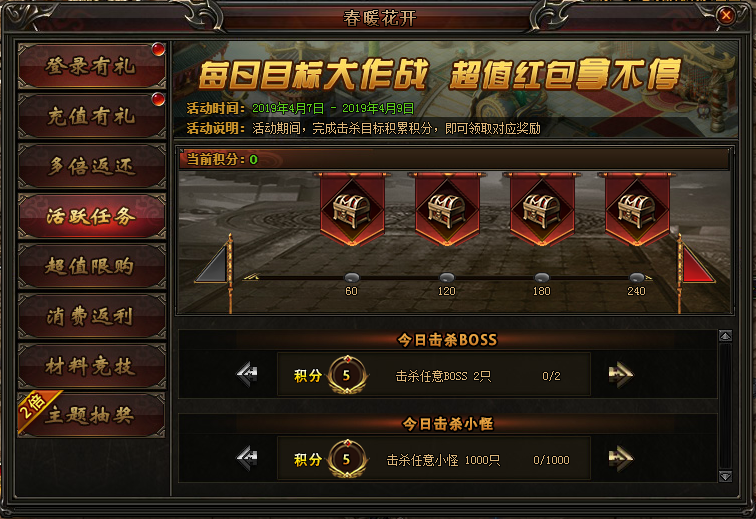
Task: Open the 充值有礼 tab
Action: [x=92, y=116]
